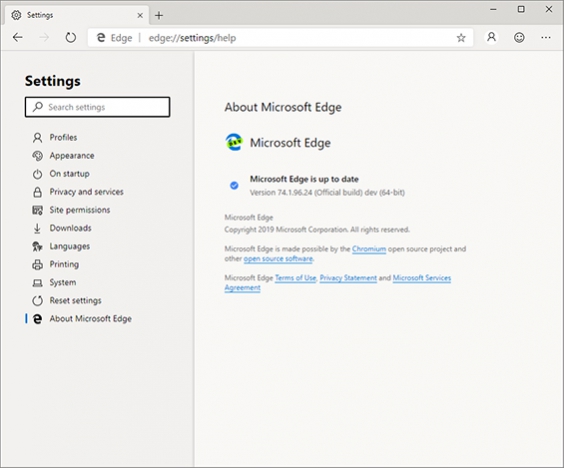Close the Settings tab
This screenshot has height=468, width=564.
coord(140,15)
